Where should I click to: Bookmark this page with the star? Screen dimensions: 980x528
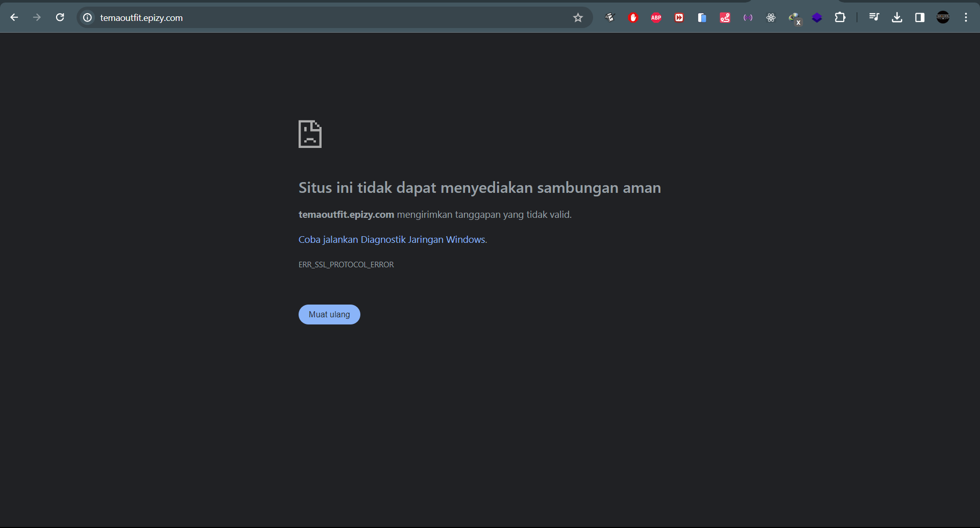(578, 18)
